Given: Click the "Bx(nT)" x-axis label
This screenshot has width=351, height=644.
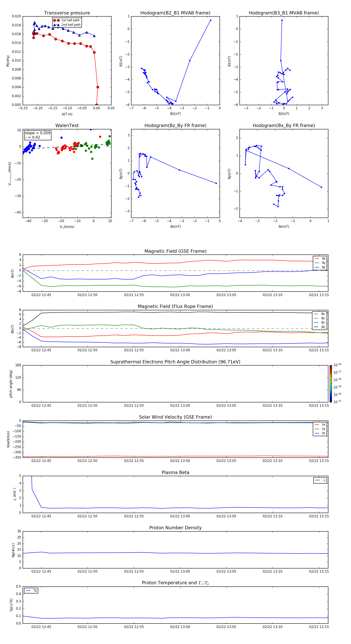Looking at the screenshot, I should [x=284, y=227].
